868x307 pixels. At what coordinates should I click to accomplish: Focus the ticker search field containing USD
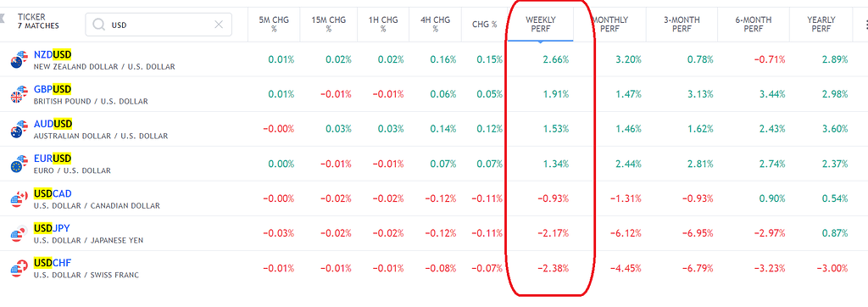point(159,25)
